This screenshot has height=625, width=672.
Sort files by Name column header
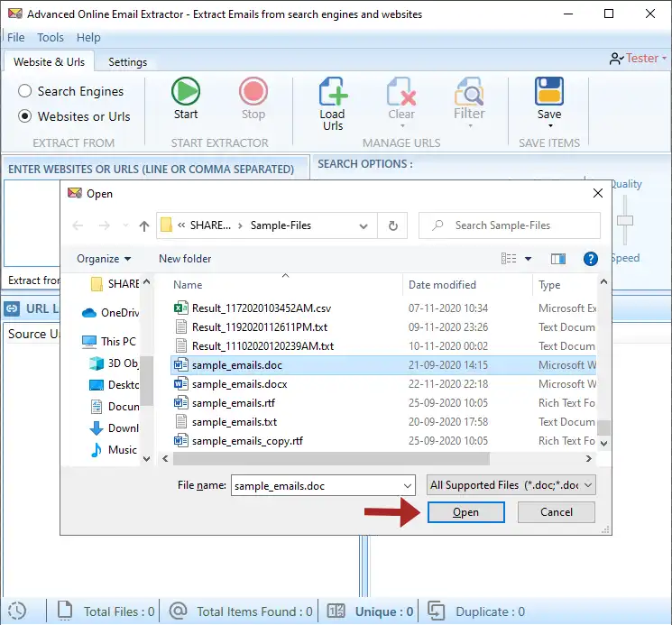click(285, 285)
